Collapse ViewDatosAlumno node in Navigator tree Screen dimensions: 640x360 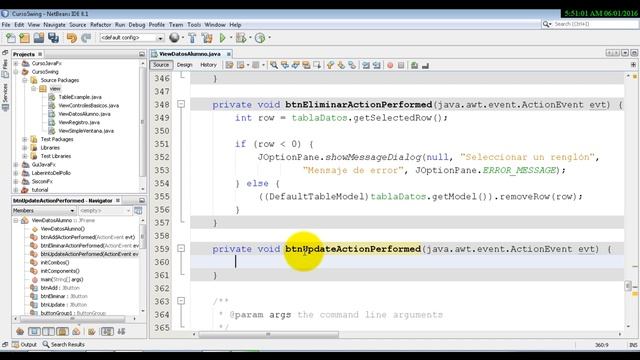(x=16, y=220)
